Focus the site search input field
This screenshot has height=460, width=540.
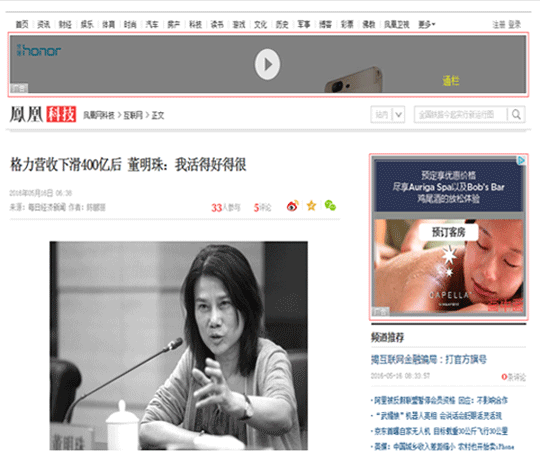click(x=461, y=114)
